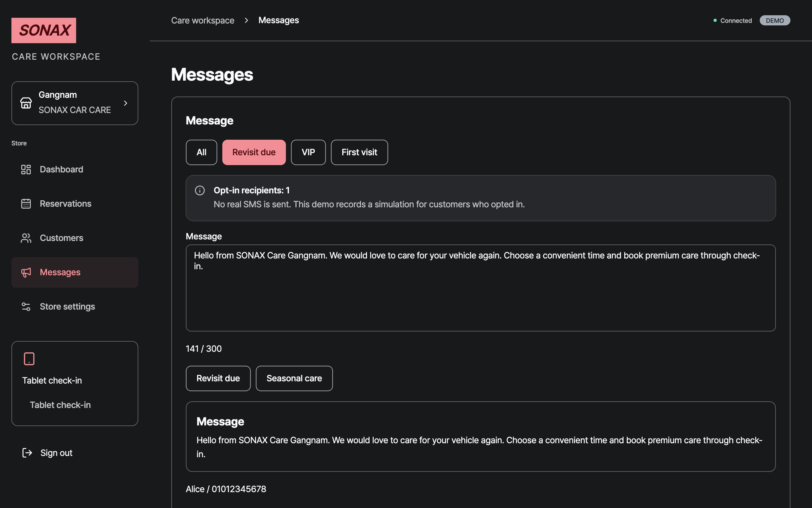Click the Opt-in recipients: 1 notice
This screenshot has width=812, height=508.
click(x=481, y=198)
